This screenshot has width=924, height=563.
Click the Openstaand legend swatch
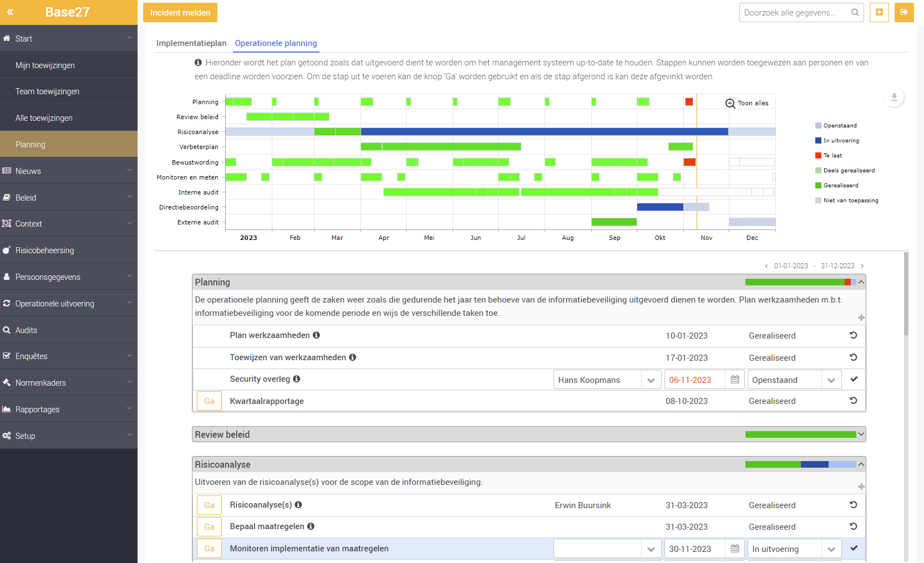point(818,126)
